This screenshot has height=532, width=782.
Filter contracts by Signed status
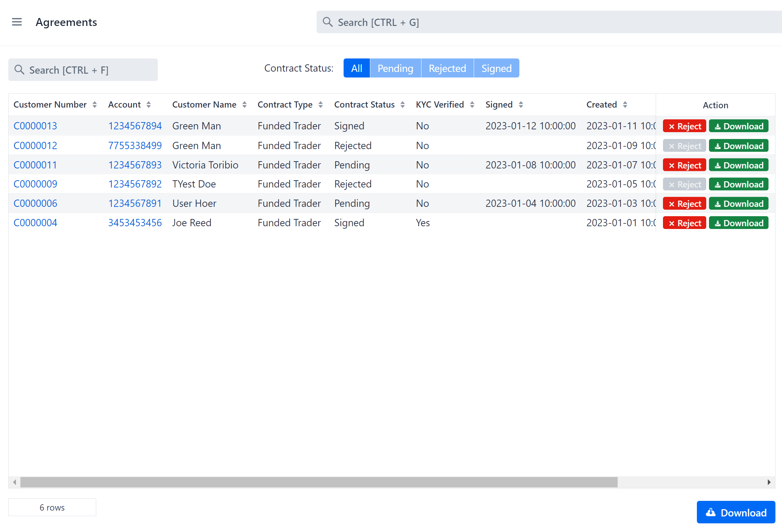(x=496, y=68)
